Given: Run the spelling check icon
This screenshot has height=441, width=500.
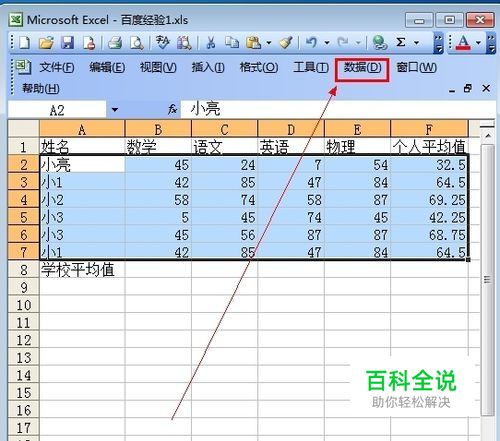Looking at the screenshot, I should pos(163,43).
